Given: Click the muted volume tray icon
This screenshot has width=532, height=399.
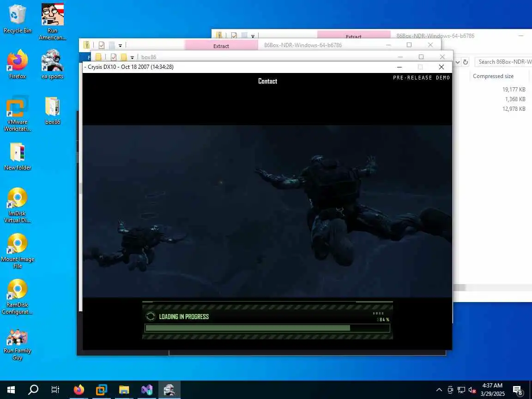Looking at the screenshot, I should pos(472,389).
